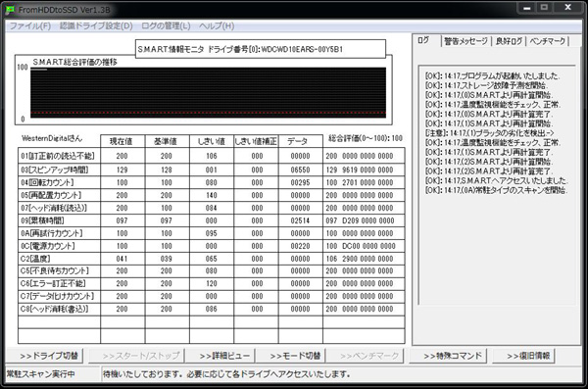Click log entry S.M.A.R.T.へアクセスいたしました
Screen dimensions: 588x389
coord(496,180)
